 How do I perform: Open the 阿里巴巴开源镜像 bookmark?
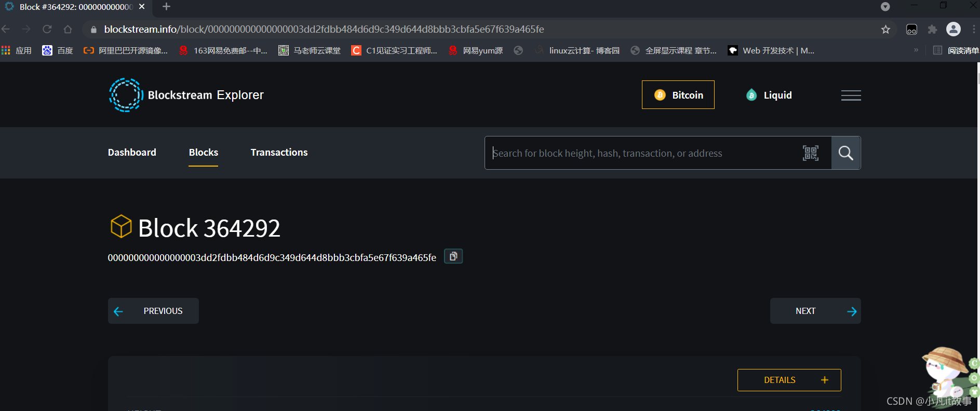click(126, 50)
